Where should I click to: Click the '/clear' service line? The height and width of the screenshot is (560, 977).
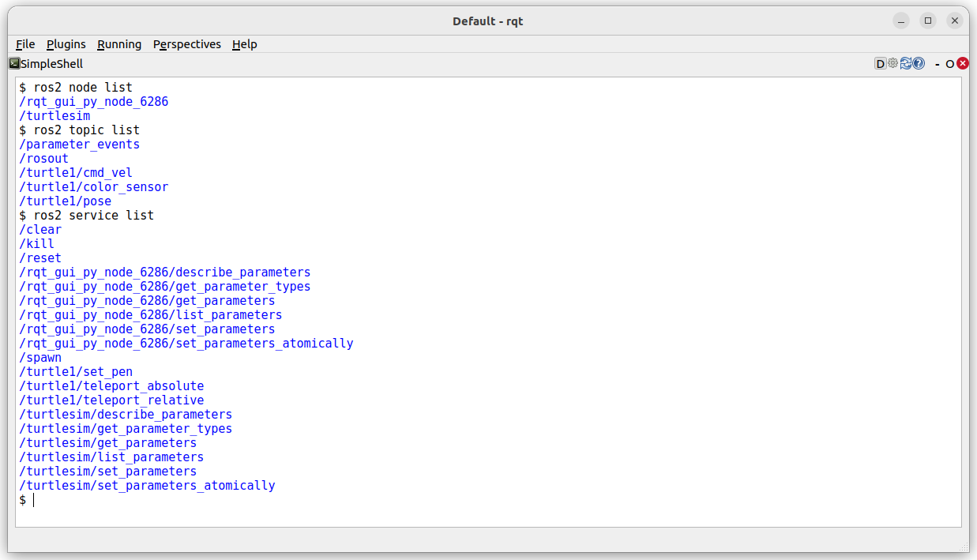(40, 229)
